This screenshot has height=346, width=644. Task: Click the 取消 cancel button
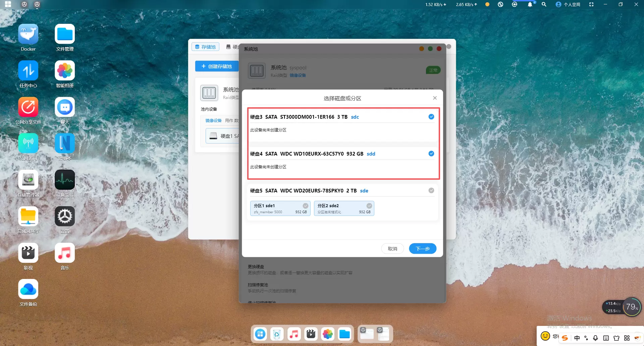coord(392,248)
